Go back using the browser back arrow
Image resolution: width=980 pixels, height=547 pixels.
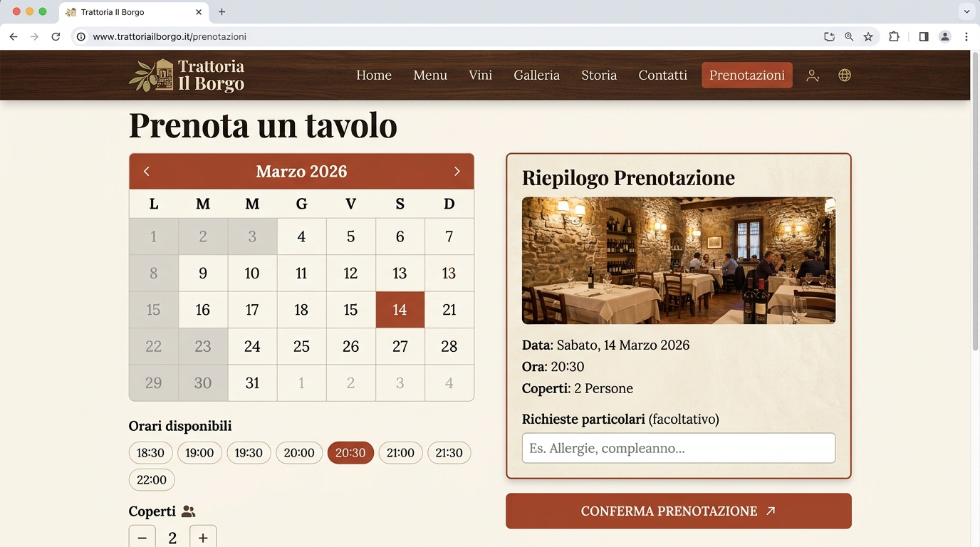[14, 36]
